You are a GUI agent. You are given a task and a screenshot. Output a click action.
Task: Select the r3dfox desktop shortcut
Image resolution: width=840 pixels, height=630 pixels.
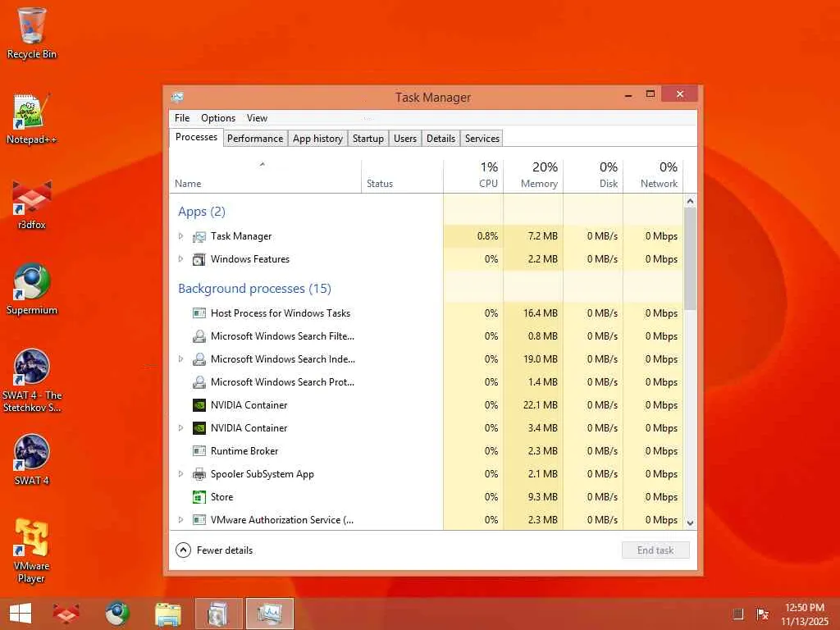click(32, 204)
